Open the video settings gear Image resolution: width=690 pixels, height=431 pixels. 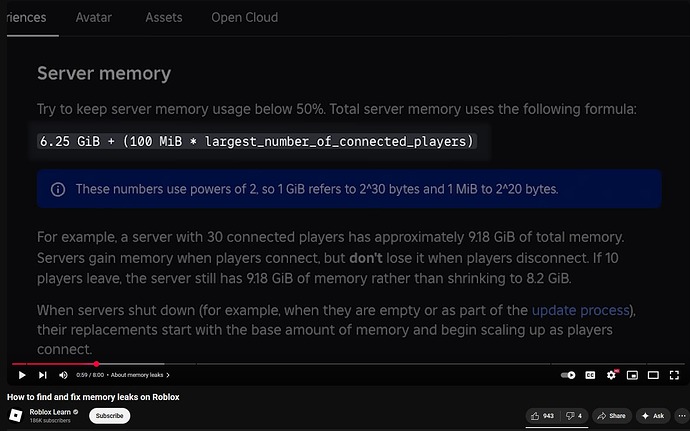[x=611, y=375]
